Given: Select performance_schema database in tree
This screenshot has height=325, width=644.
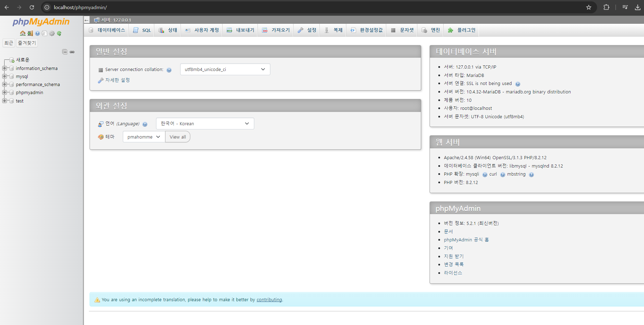Looking at the screenshot, I should point(38,84).
